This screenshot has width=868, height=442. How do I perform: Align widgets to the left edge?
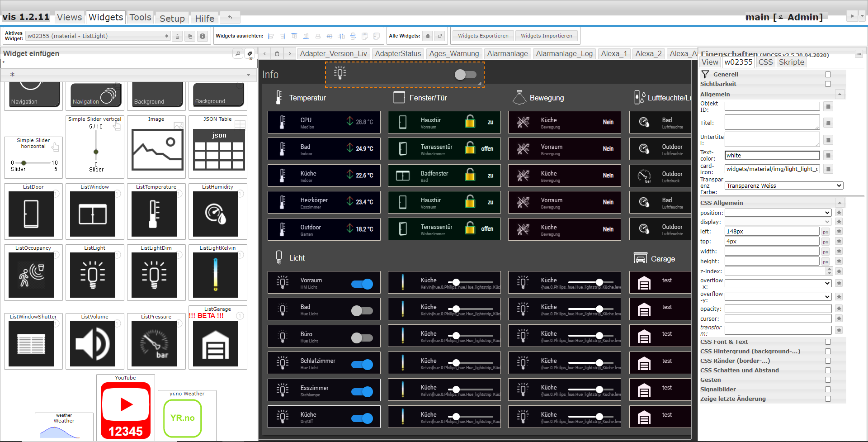coord(271,36)
